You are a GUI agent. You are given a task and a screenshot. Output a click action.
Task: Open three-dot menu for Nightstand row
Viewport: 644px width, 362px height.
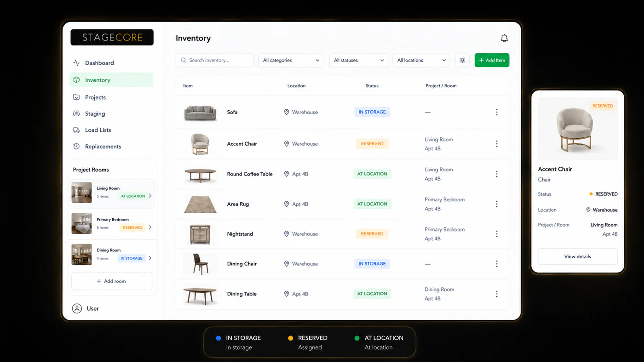point(497,234)
